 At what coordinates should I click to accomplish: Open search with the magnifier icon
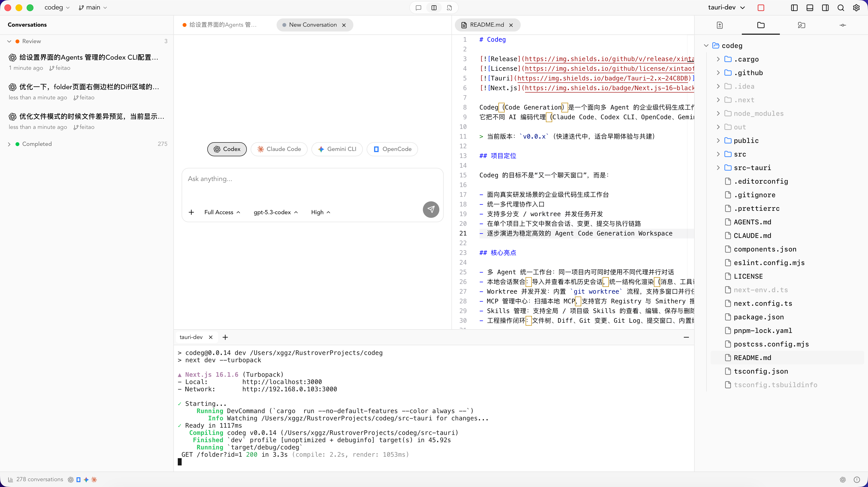[x=841, y=8]
